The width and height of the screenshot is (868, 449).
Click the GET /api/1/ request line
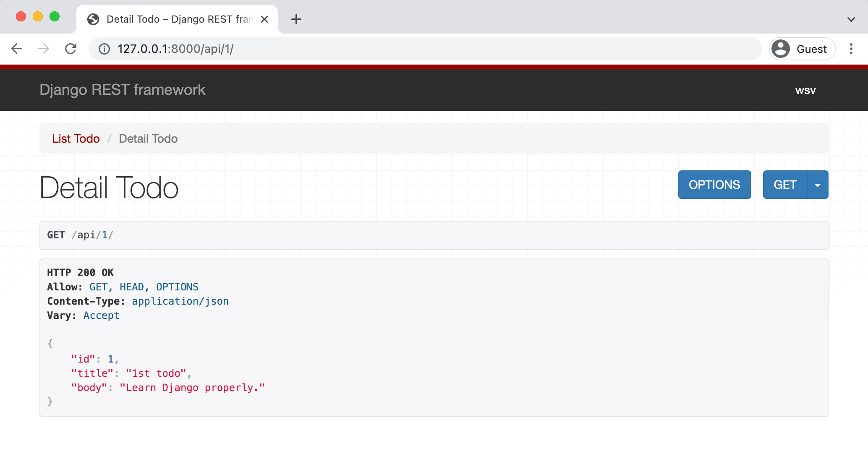80,235
